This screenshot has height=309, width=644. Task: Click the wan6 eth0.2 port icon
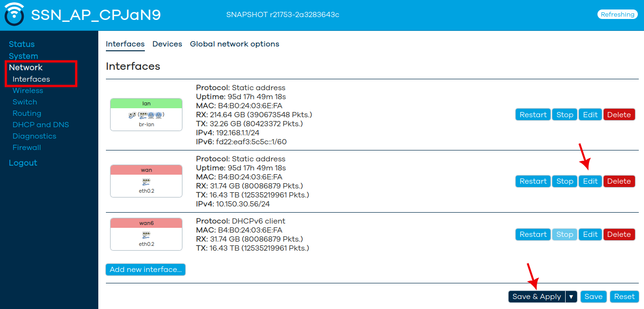(x=146, y=234)
